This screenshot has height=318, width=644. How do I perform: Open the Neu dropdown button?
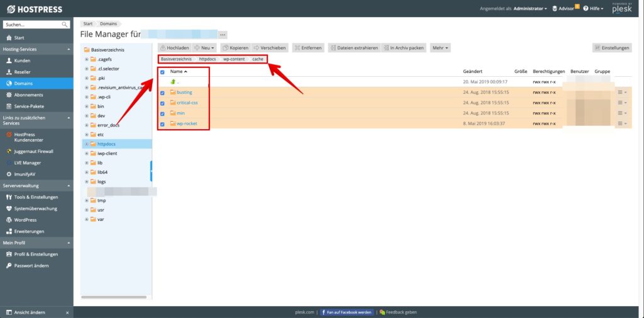pyautogui.click(x=205, y=48)
